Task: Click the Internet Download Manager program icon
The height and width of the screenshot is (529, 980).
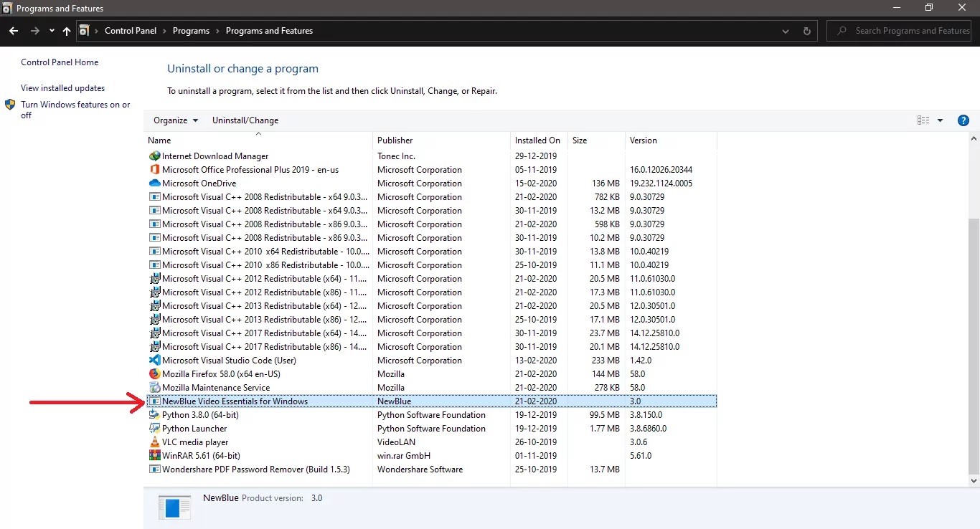Action: 154,156
